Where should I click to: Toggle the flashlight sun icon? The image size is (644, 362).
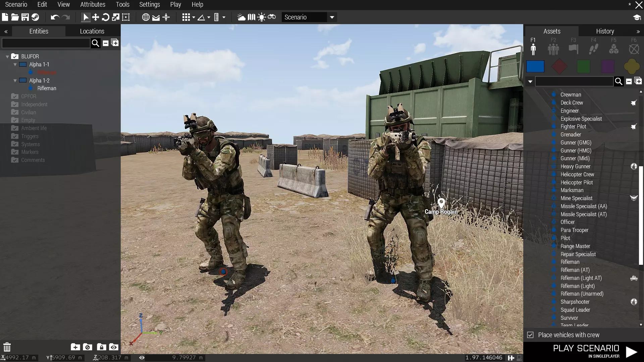tap(262, 17)
